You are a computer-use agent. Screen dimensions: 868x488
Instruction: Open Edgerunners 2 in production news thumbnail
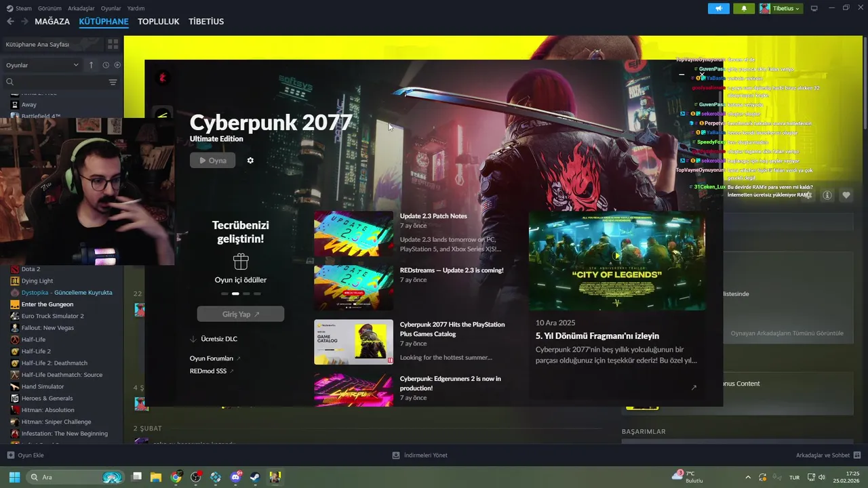353,390
